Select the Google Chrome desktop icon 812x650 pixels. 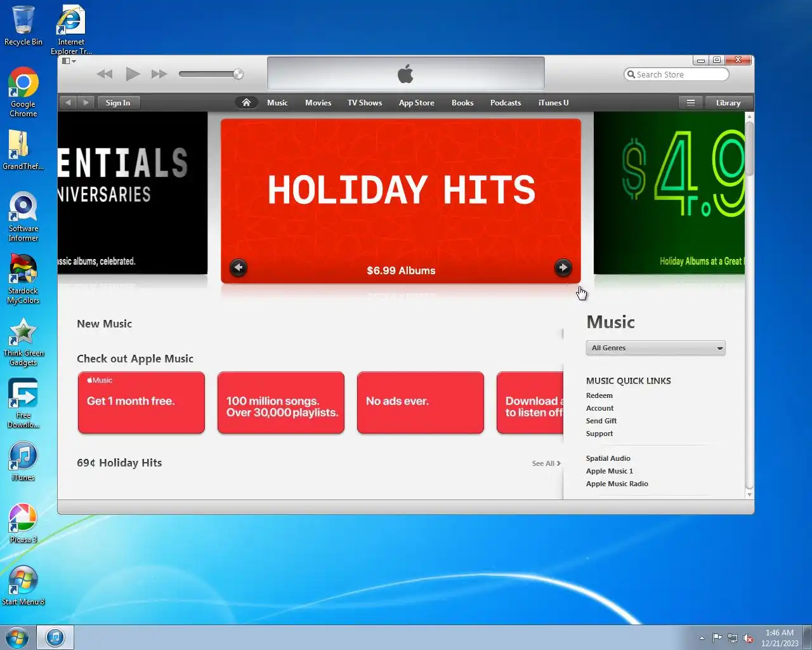(23, 92)
